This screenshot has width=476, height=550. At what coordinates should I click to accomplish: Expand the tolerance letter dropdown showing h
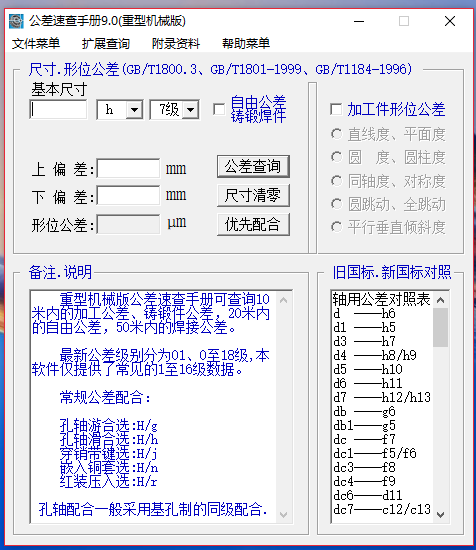tap(134, 110)
